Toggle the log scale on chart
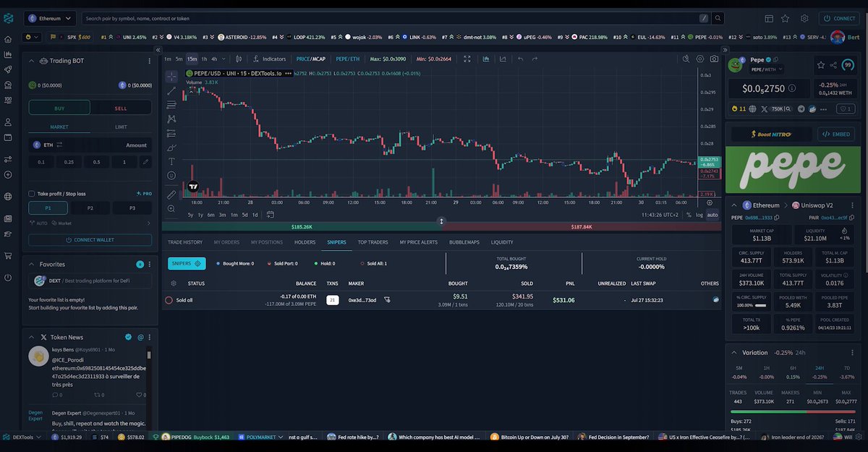The width and height of the screenshot is (868, 452). tap(699, 215)
